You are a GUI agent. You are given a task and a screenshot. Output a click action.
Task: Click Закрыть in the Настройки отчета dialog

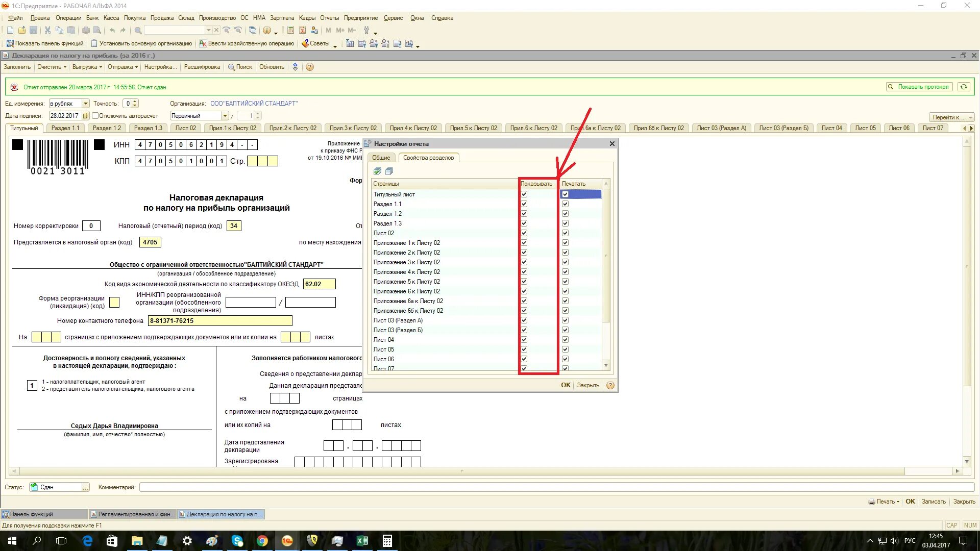pos(588,386)
